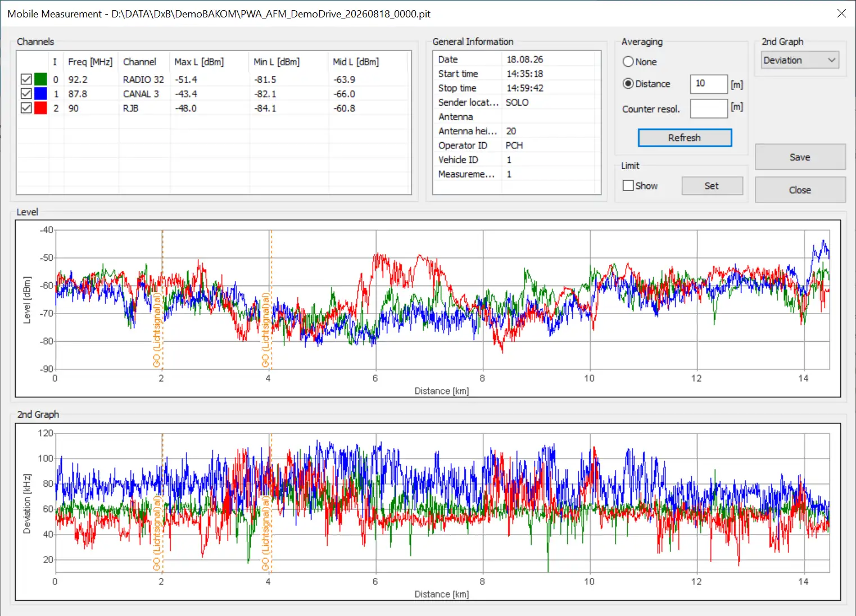This screenshot has height=616, width=856.
Task: Click the Save button
Action: coord(800,157)
